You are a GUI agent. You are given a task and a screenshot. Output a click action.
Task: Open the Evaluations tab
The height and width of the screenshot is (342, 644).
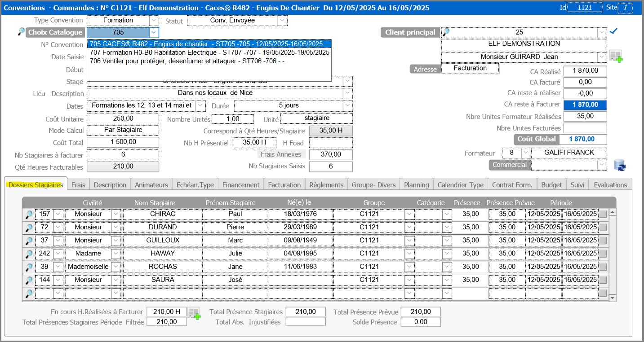pyautogui.click(x=610, y=184)
